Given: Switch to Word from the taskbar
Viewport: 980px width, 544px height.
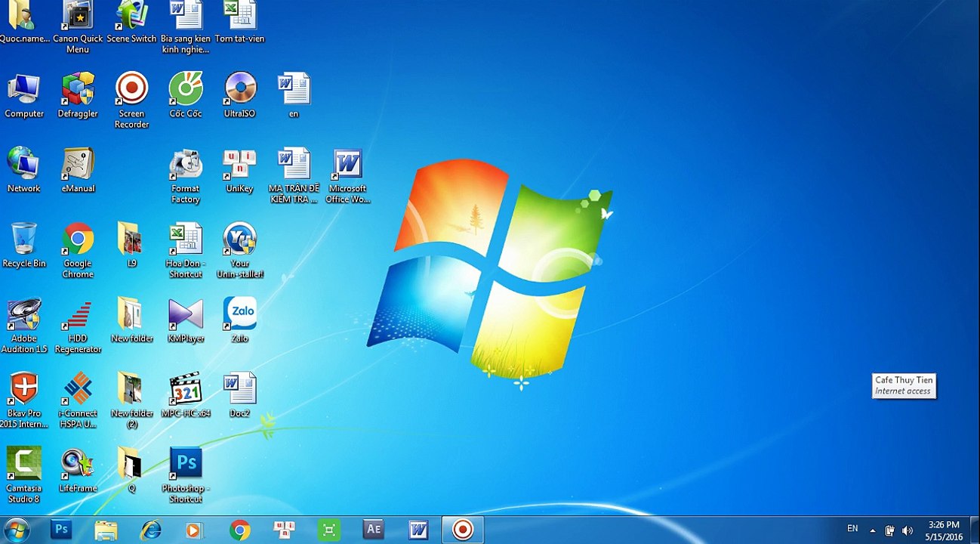Looking at the screenshot, I should tap(418, 530).
